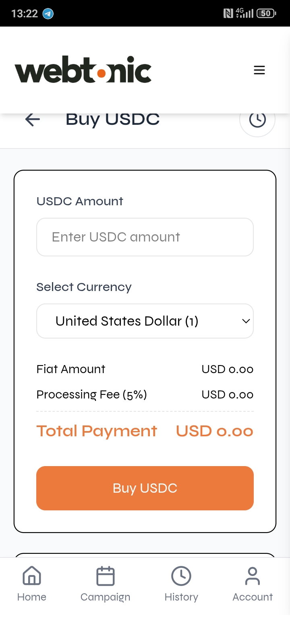Open purchase history clock icon in header
Viewport: 290px width, 644px height.
pyautogui.click(x=257, y=120)
